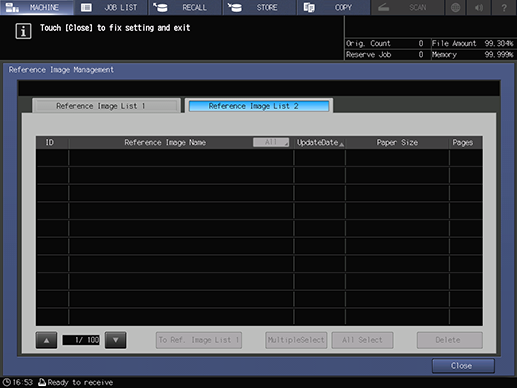Select Reference Image List 2 tab
Viewport: 517px width, 388px height.
click(259, 106)
